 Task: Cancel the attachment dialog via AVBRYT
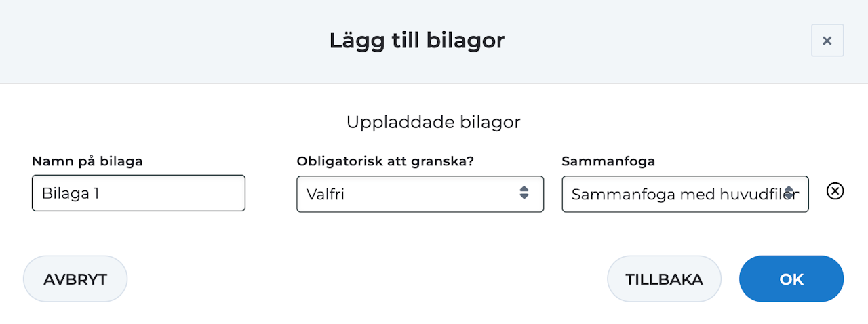tap(75, 279)
